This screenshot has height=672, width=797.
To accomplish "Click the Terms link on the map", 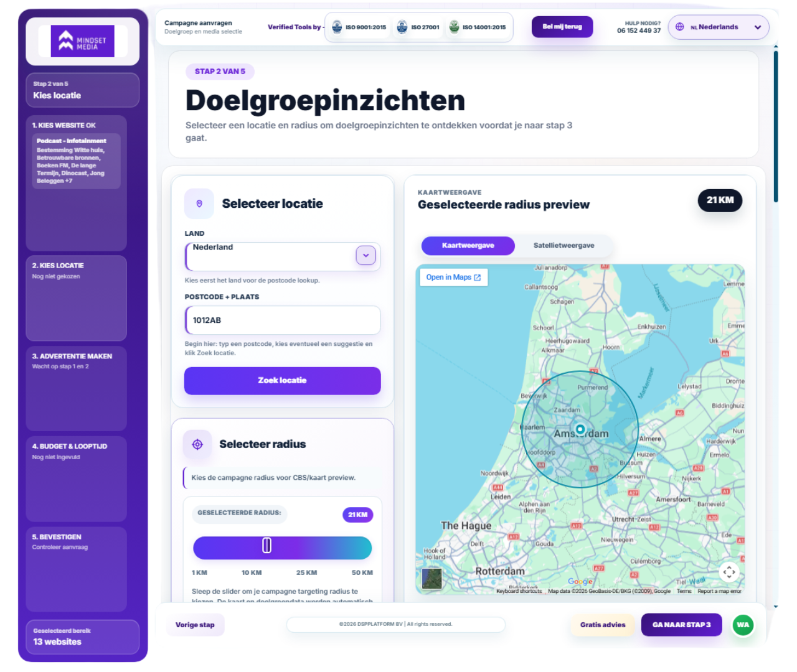I will pos(684,591).
